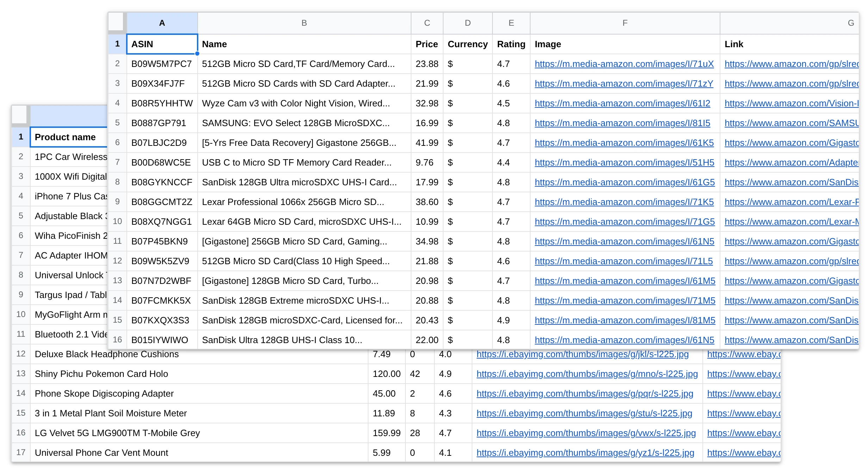The width and height of the screenshot is (868, 472).
Task: Click ASIN cell B015IYWIWO
Action: (162, 340)
